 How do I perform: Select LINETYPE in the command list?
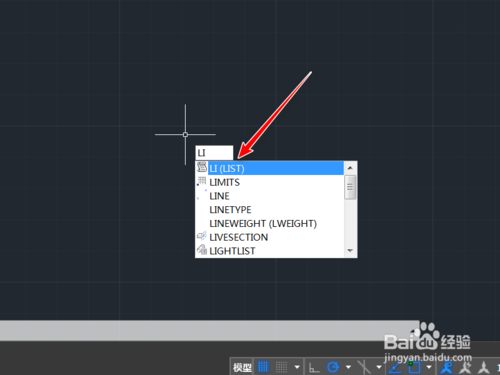tap(269, 210)
